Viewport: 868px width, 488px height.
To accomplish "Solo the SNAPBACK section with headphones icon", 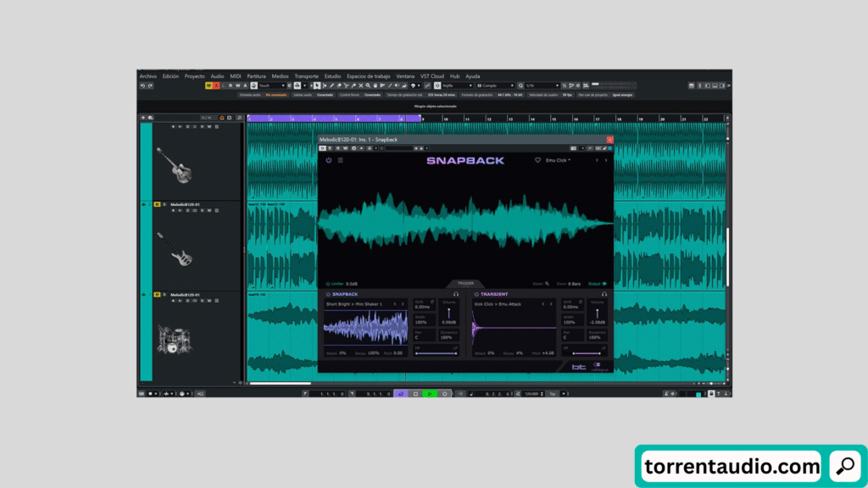I will [x=456, y=294].
